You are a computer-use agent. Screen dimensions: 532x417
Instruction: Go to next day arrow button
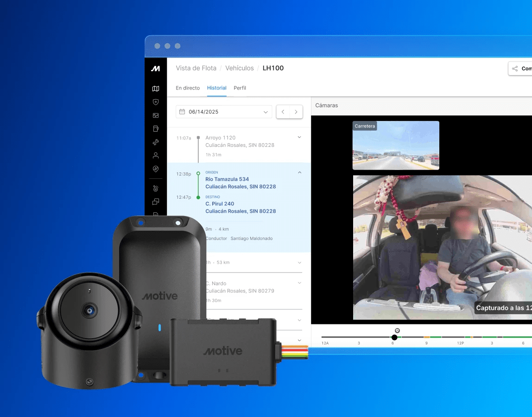pyautogui.click(x=296, y=112)
